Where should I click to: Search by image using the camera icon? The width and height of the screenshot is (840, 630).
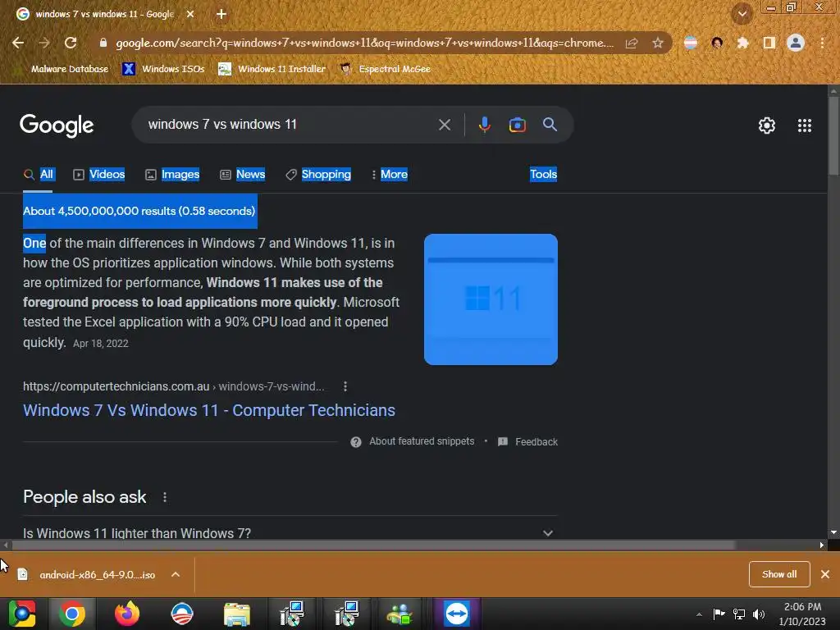pyautogui.click(x=517, y=125)
